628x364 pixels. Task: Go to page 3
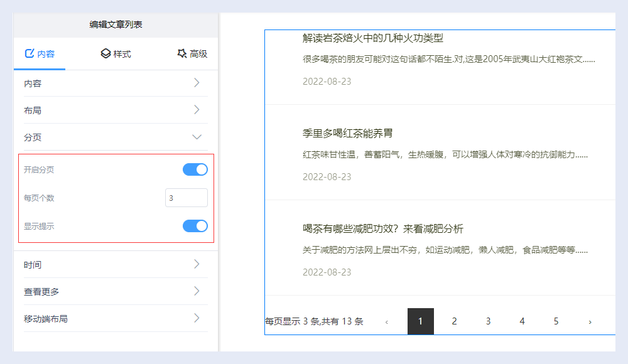pos(488,321)
